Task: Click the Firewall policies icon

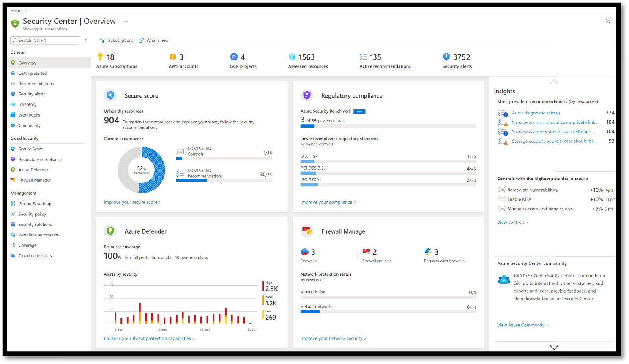Action: [366, 252]
